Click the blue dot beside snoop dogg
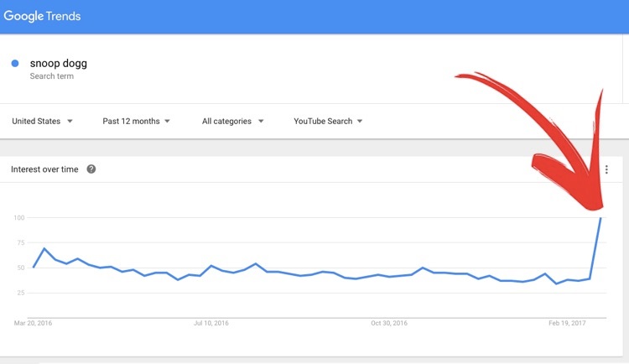This screenshot has height=364, width=629. click(x=15, y=63)
